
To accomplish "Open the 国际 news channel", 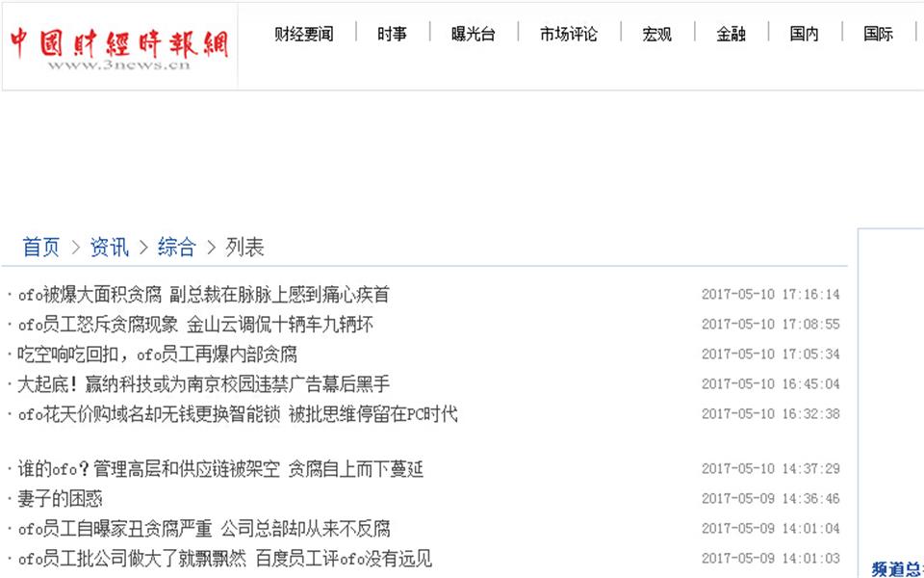I will 877,32.
